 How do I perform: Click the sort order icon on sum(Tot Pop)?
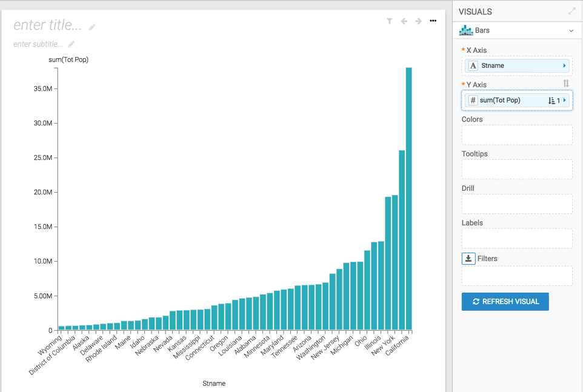pyautogui.click(x=551, y=101)
